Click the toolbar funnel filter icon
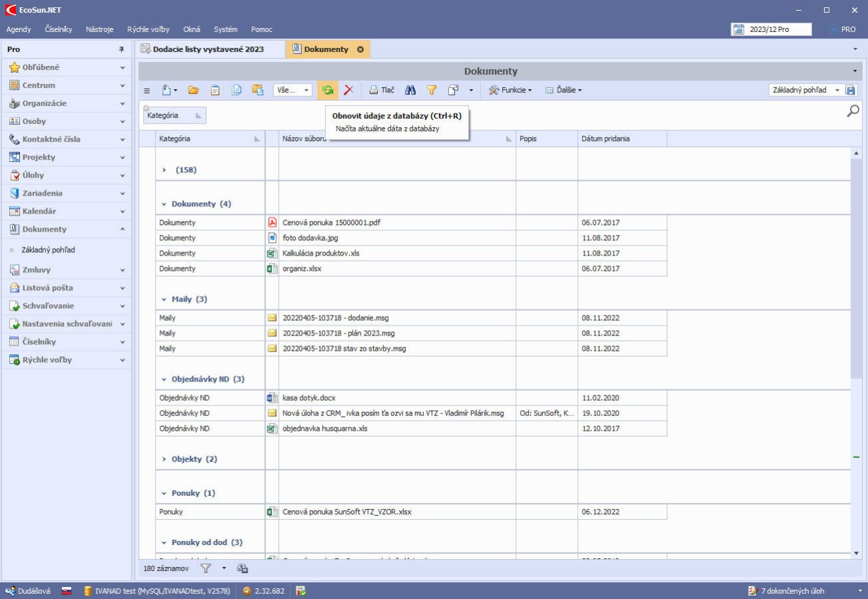The width and height of the screenshot is (868, 599). (x=431, y=90)
